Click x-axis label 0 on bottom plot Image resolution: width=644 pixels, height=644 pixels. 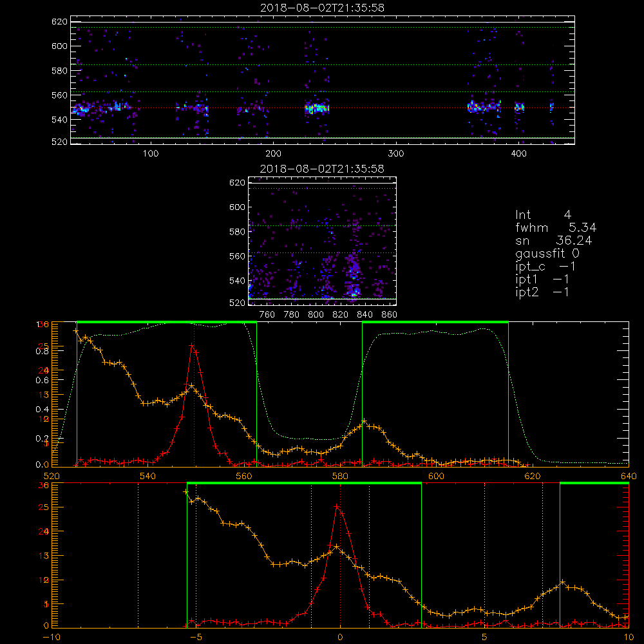pyautogui.click(x=340, y=638)
